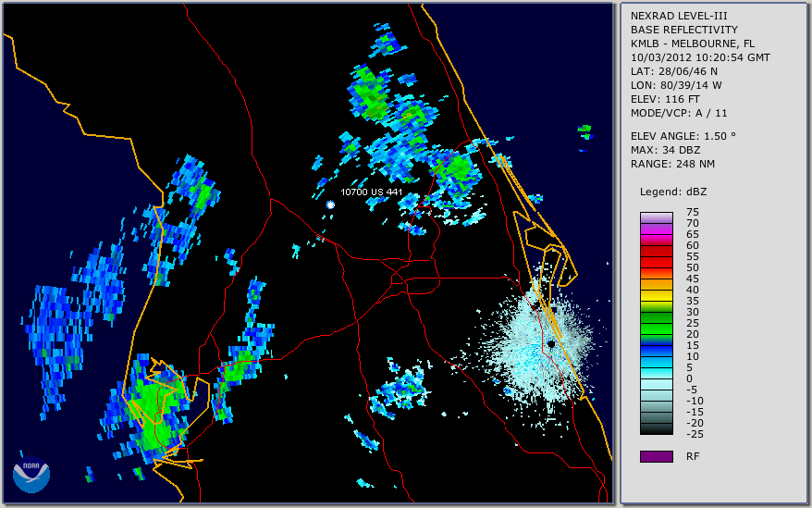Click the 'KMLB - MELBOURNE, FL' text
Image resolution: width=812 pixels, height=508 pixels.
[x=693, y=43]
